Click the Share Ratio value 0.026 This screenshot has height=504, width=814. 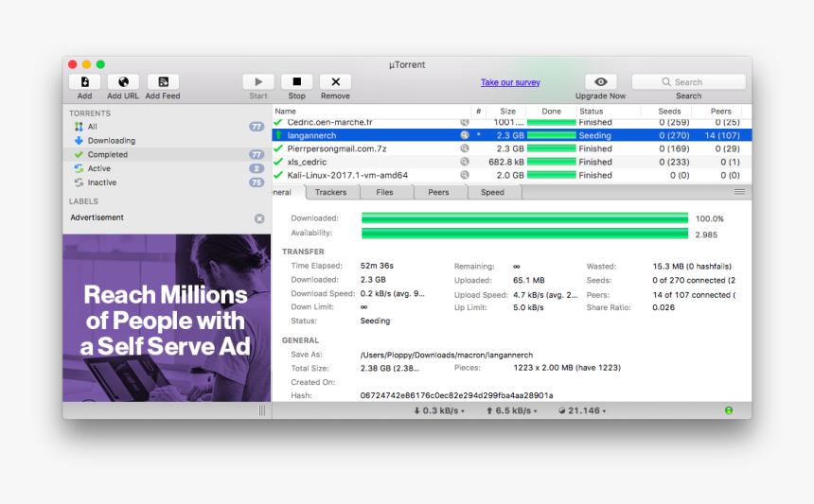click(664, 307)
